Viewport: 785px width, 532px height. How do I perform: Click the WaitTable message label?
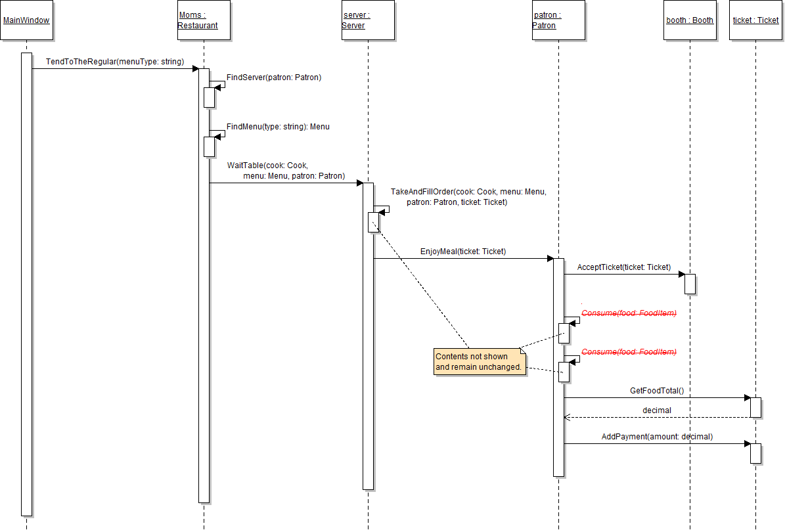coord(286,171)
